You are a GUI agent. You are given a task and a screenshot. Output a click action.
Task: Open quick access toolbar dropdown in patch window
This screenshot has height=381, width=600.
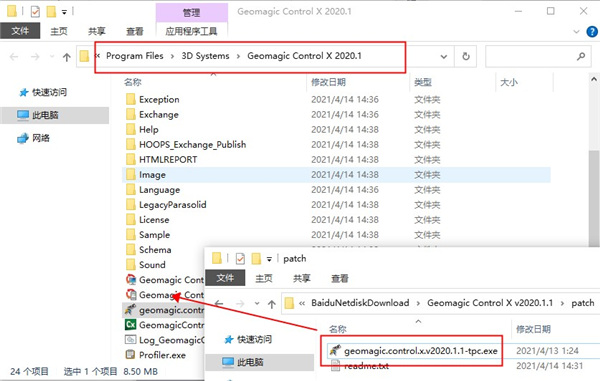pos(269,259)
